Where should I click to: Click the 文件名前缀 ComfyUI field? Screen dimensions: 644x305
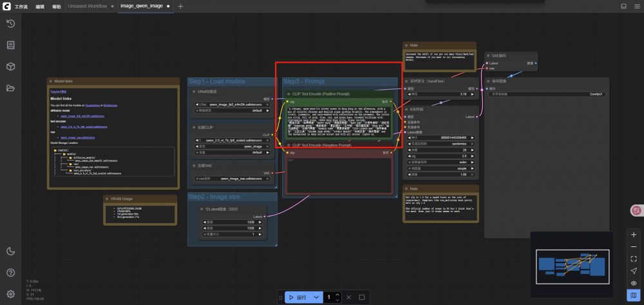[x=547, y=94]
